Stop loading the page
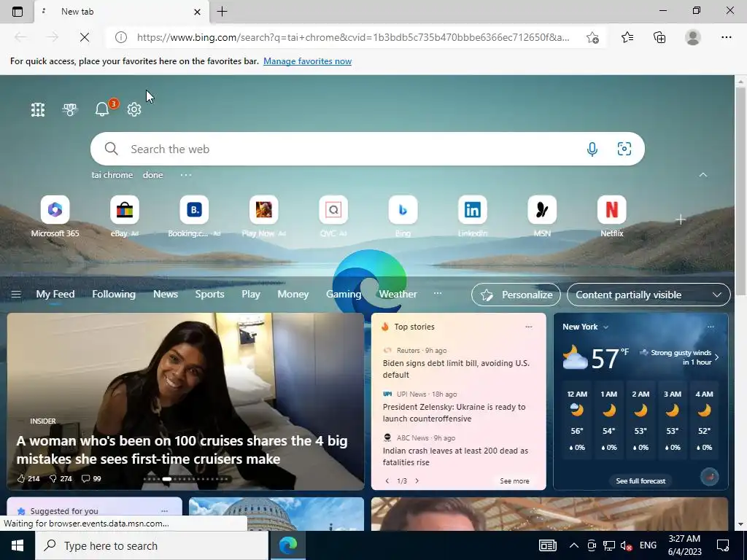Viewport: 747px width, 560px height. pyautogui.click(x=85, y=37)
